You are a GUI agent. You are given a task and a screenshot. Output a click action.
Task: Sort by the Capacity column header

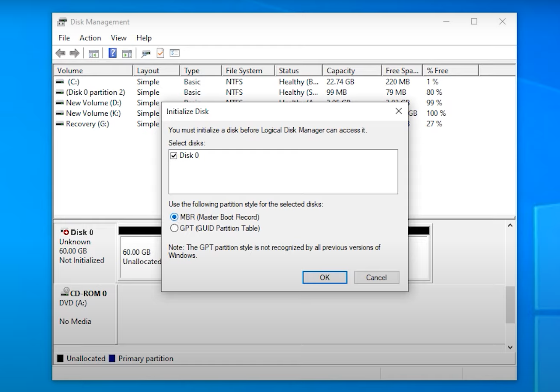[x=352, y=71]
